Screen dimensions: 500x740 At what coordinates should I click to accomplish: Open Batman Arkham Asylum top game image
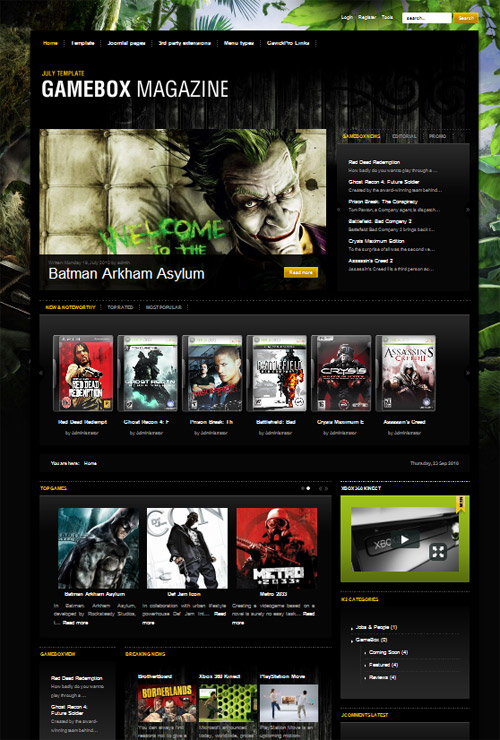98,548
